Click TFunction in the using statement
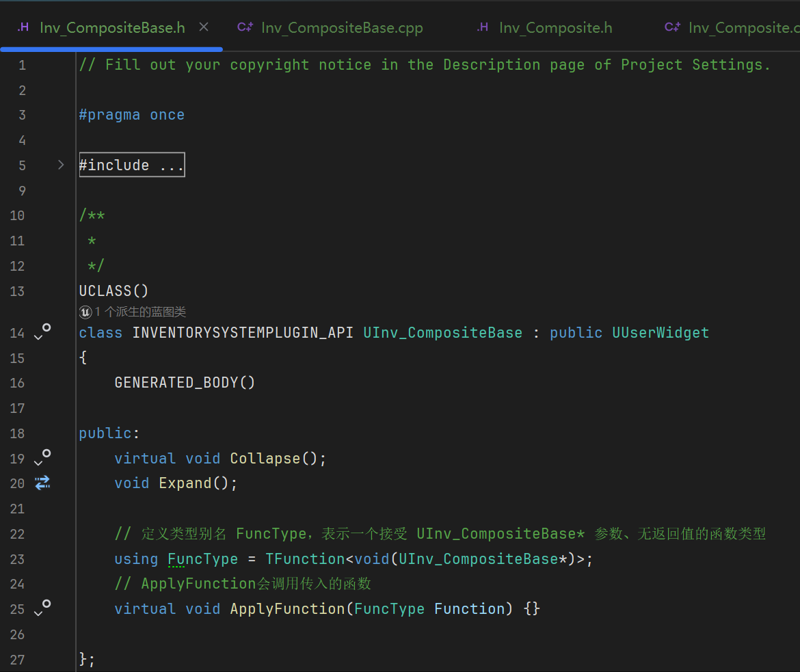 305,559
